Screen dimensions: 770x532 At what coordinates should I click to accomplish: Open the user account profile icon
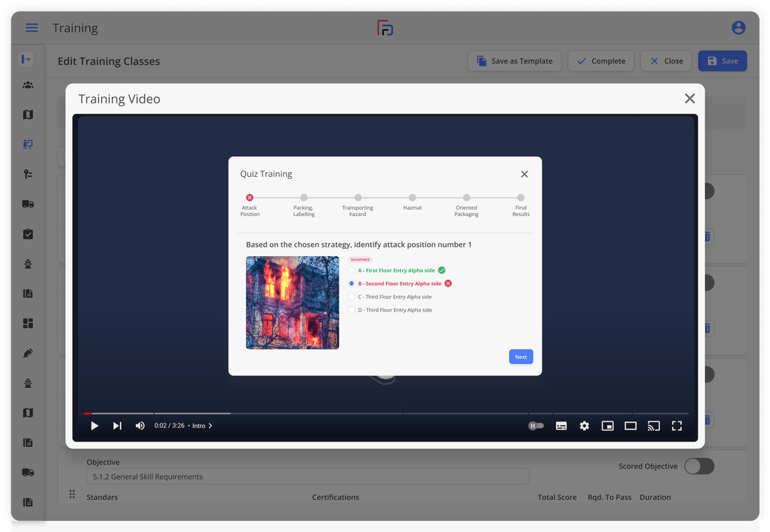(x=738, y=28)
